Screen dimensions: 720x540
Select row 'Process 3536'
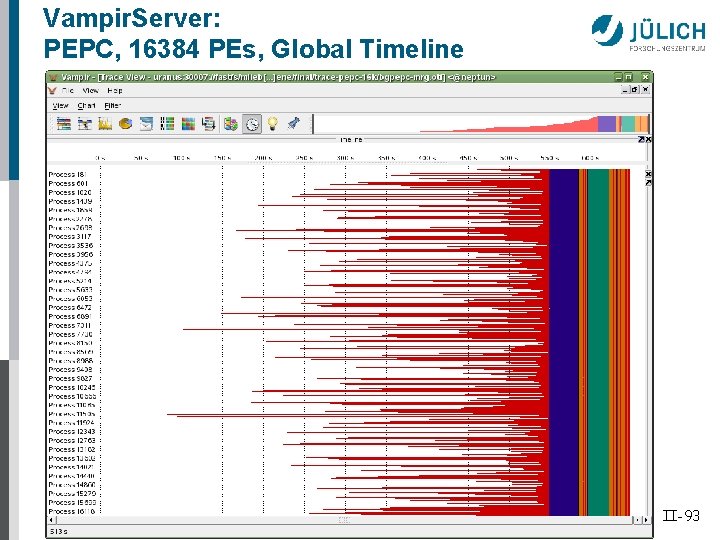(71, 245)
